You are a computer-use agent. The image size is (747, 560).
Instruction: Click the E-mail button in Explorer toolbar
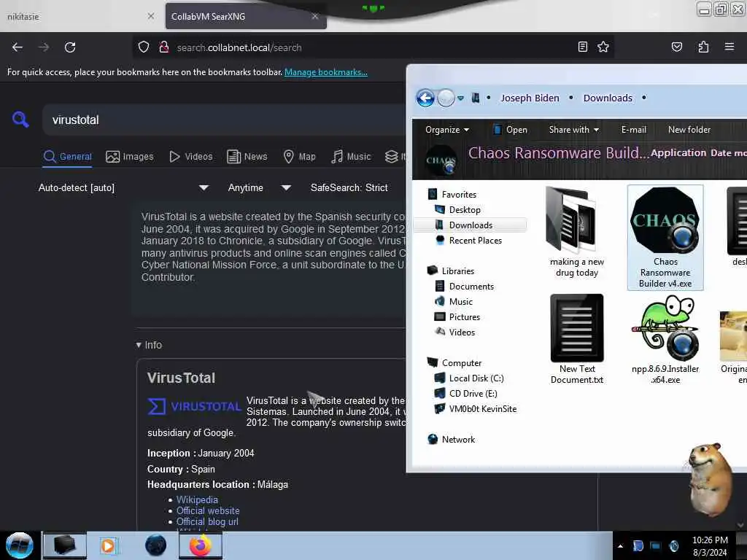(634, 130)
